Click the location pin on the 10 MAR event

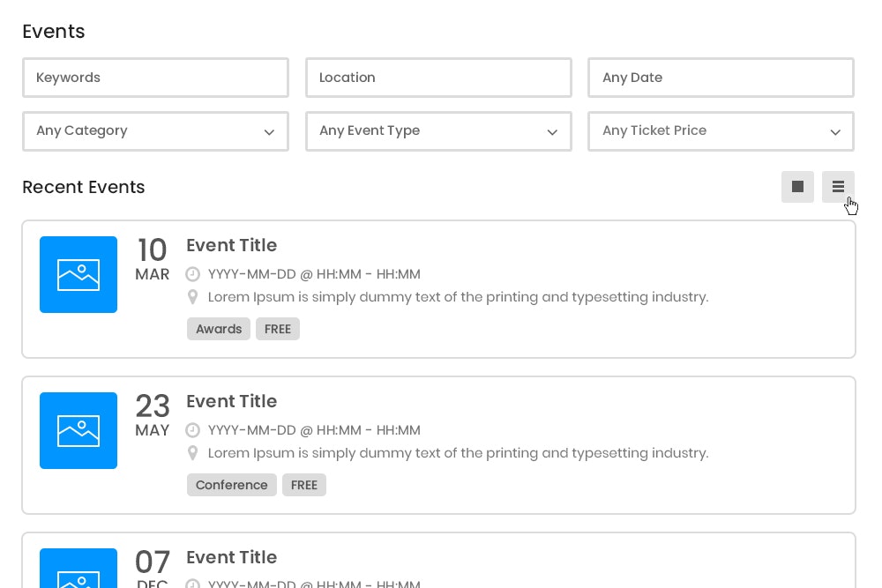tap(193, 297)
